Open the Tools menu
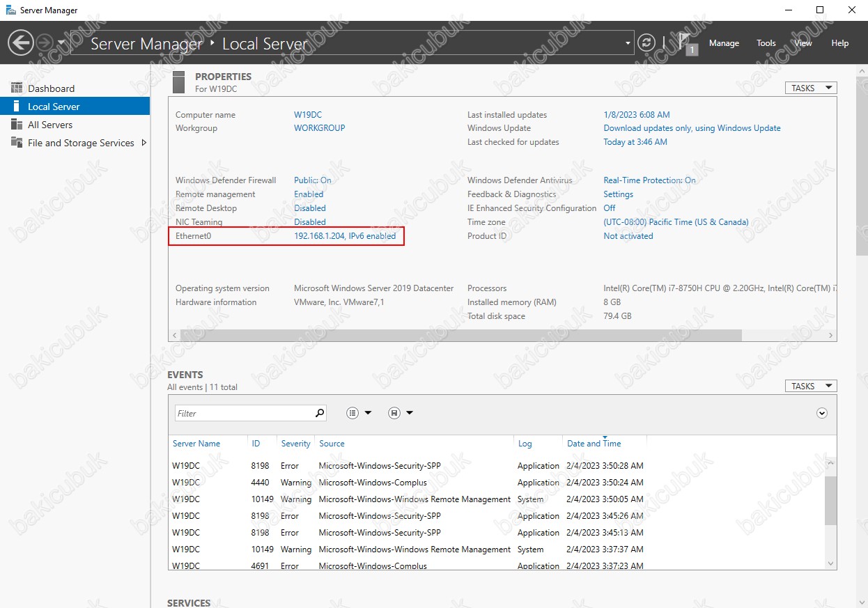Viewport: 868px width, 608px height. [766, 43]
